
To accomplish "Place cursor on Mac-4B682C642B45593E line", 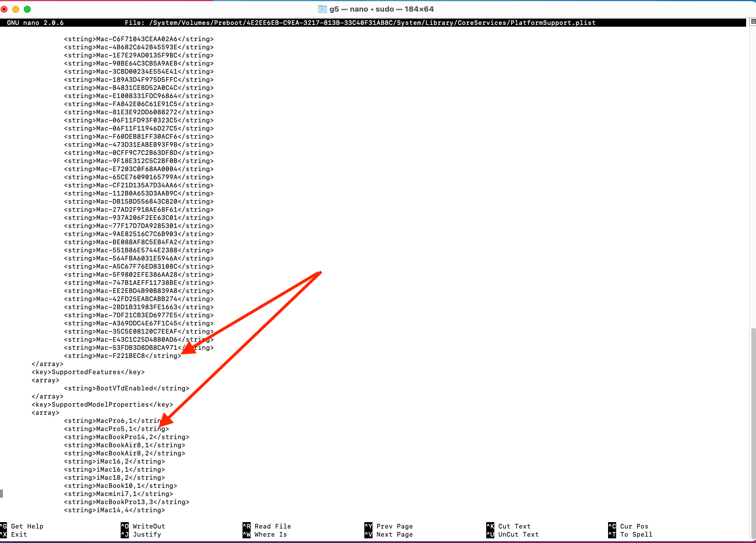I will 139,47.
